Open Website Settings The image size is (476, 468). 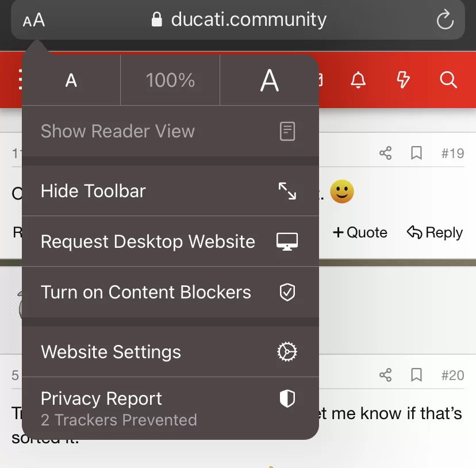tap(170, 352)
